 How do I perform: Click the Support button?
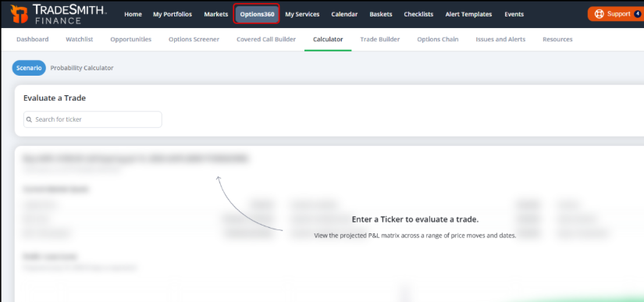[616, 14]
